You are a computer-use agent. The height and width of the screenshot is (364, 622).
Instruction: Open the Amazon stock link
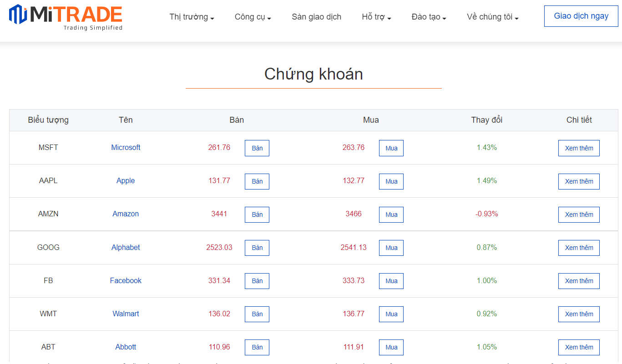(126, 214)
